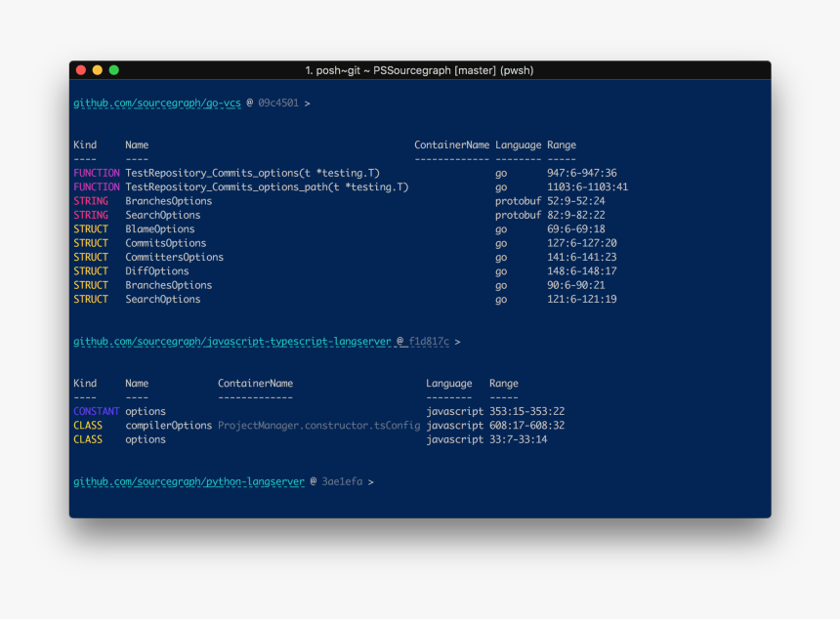Screen dimensions: 840x619
Task: Click the BlameOptions struct name
Action: tap(159, 229)
